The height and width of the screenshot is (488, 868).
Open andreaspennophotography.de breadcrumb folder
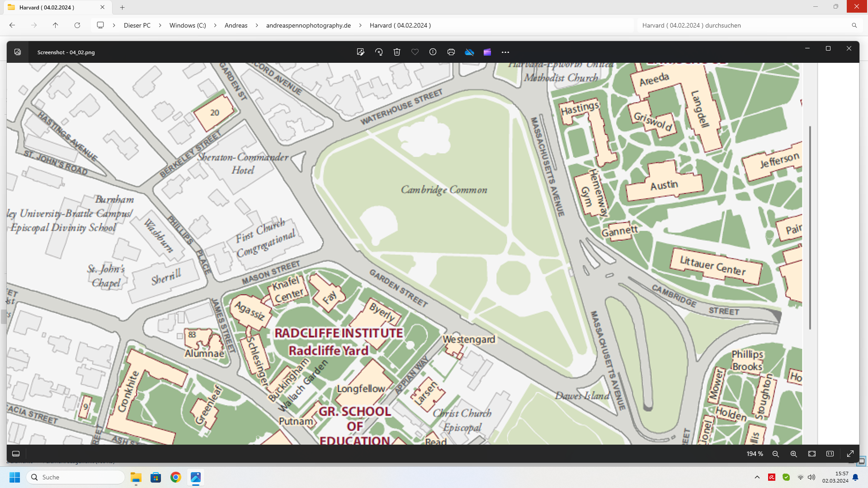coord(308,25)
